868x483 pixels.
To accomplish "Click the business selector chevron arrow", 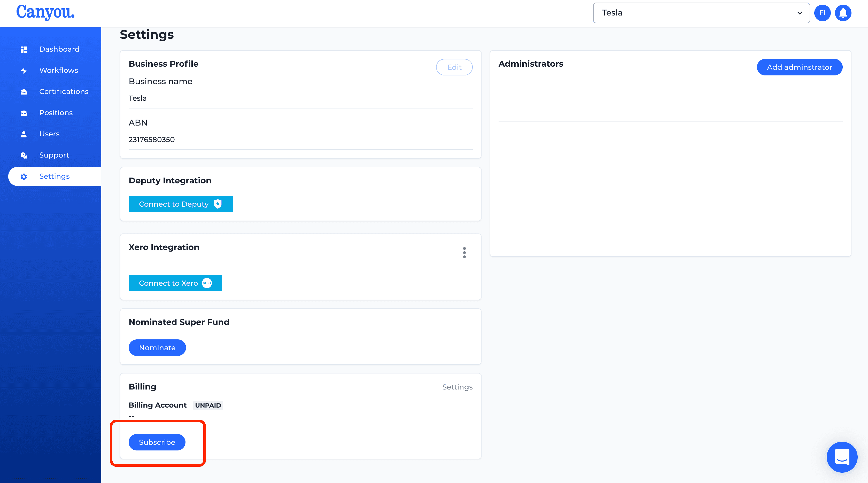I will tap(800, 13).
